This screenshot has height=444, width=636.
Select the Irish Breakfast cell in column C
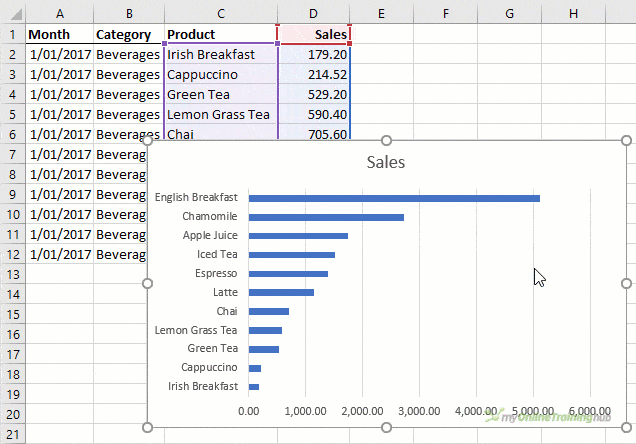pos(221,54)
